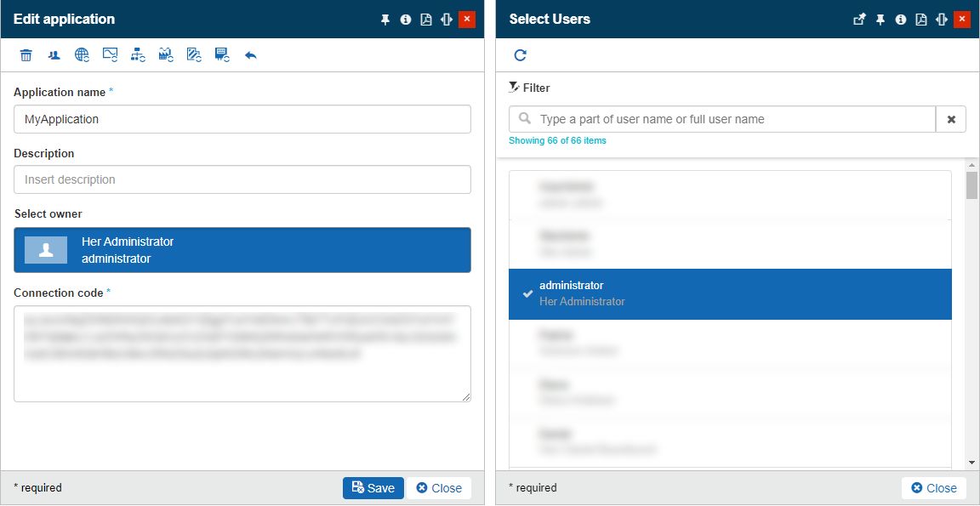This screenshot has height=506, width=980.
Task: Click inside the Application name field
Action: 241,119
